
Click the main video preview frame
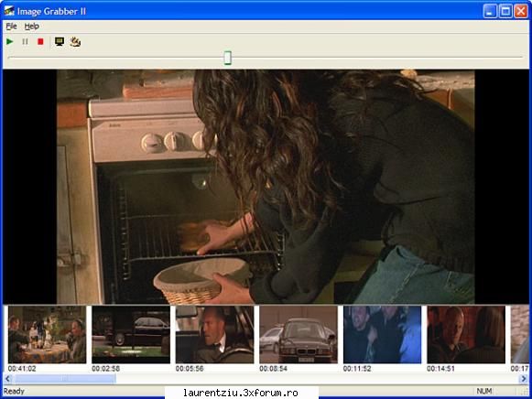[266, 187]
